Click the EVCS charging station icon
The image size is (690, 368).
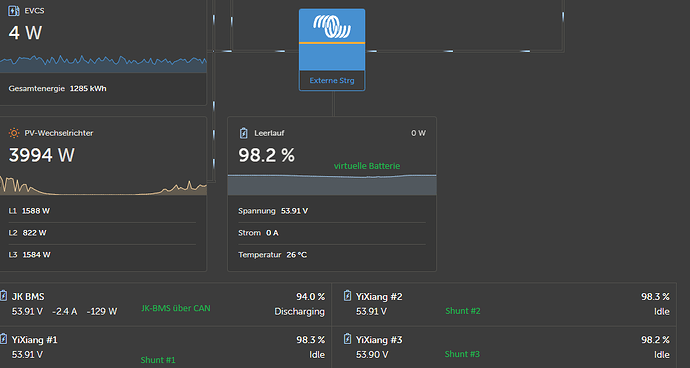coord(14,11)
